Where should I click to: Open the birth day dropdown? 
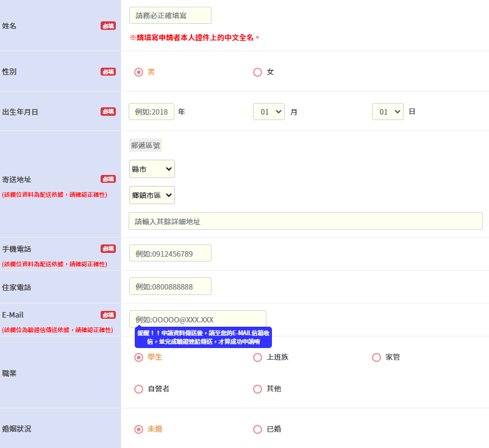click(388, 112)
